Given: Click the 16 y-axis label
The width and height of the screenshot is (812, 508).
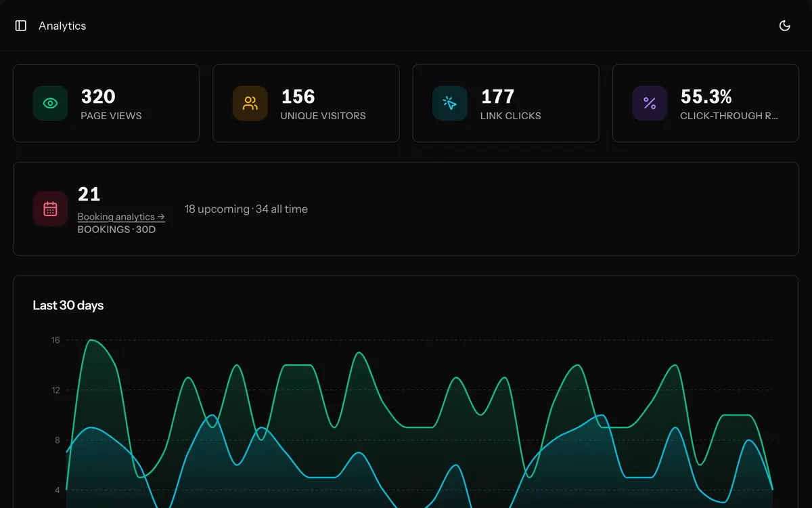Looking at the screenshot, I should pos(55,340).
